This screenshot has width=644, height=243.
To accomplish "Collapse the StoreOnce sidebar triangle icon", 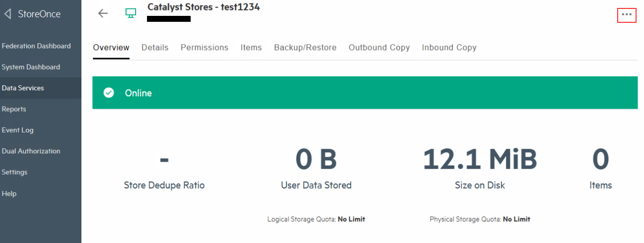I will coord(7,14).
